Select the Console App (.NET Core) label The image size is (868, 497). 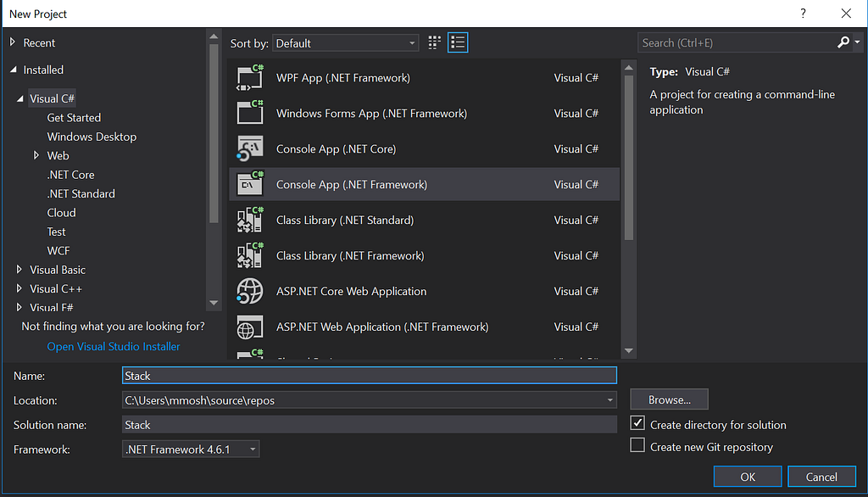(x=336, y=148)
